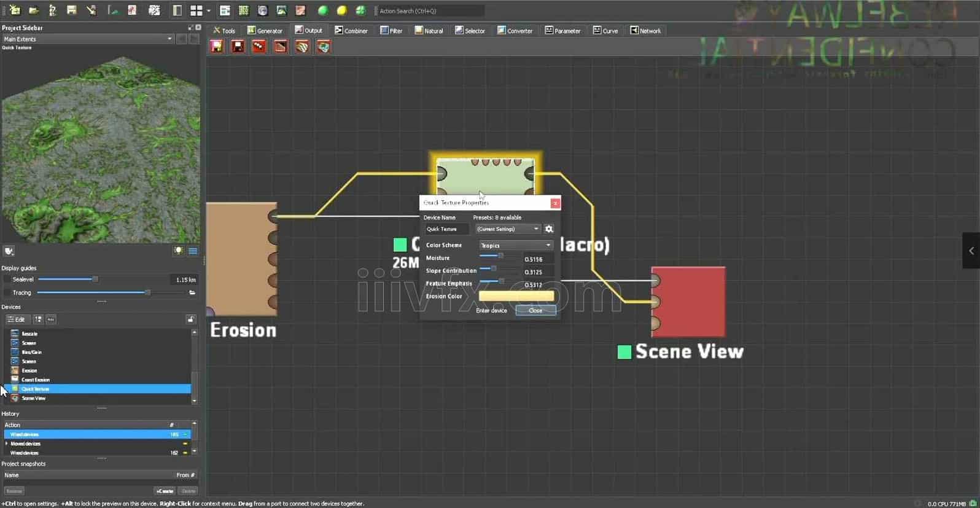Expand the right side panel arrow
The image size is (980, 508).
[x=971, y=251]
